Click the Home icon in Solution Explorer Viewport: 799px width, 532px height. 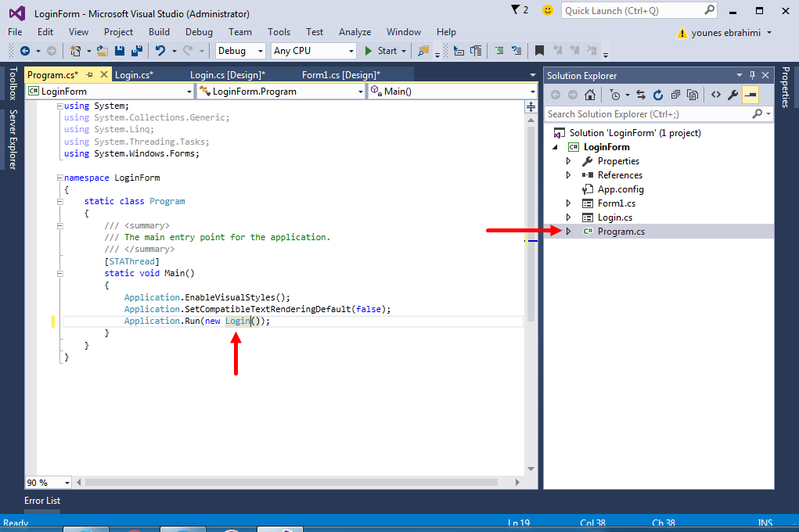tap(590, 95)
